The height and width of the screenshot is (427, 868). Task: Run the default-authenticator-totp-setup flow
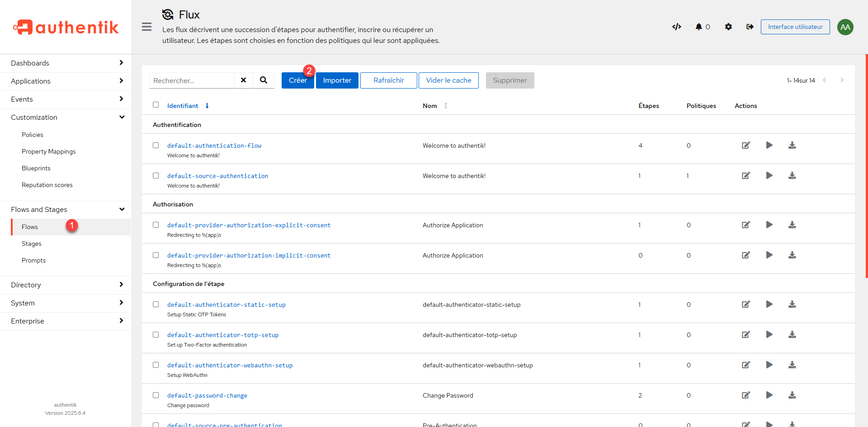click(x=769, y=335)
